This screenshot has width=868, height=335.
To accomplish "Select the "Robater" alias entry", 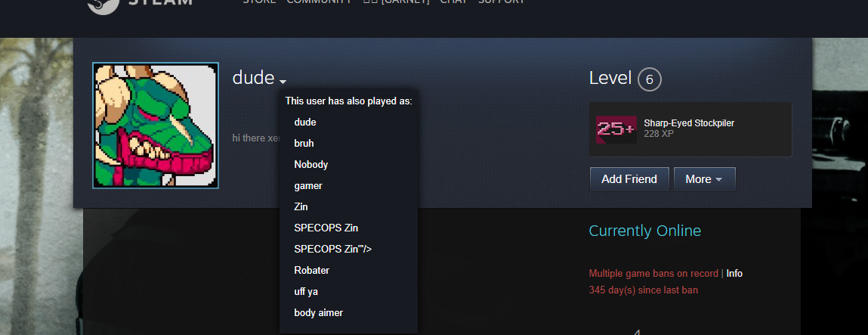I will [x=312, y=271].
